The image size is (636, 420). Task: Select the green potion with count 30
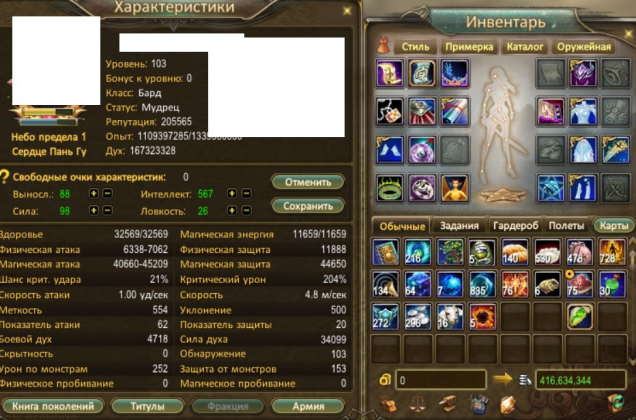coord(612,284)
